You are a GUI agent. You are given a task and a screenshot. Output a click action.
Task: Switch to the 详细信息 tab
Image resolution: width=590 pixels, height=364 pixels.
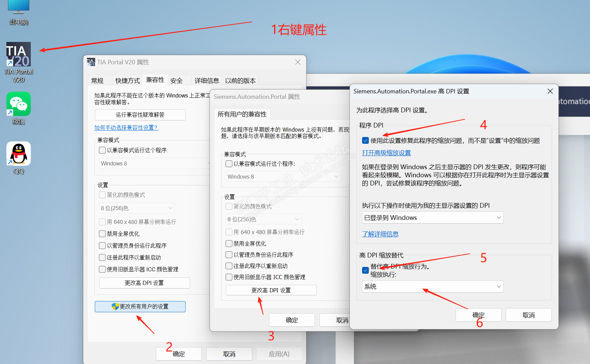point(207,81)
